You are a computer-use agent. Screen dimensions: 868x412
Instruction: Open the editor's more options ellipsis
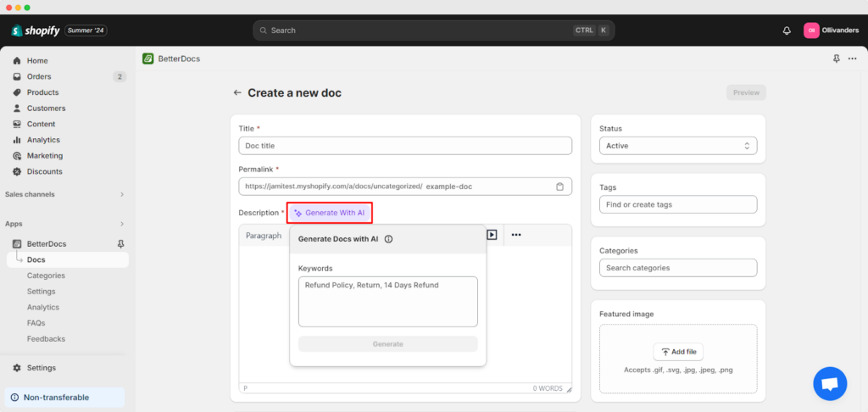tap(516, 235)
